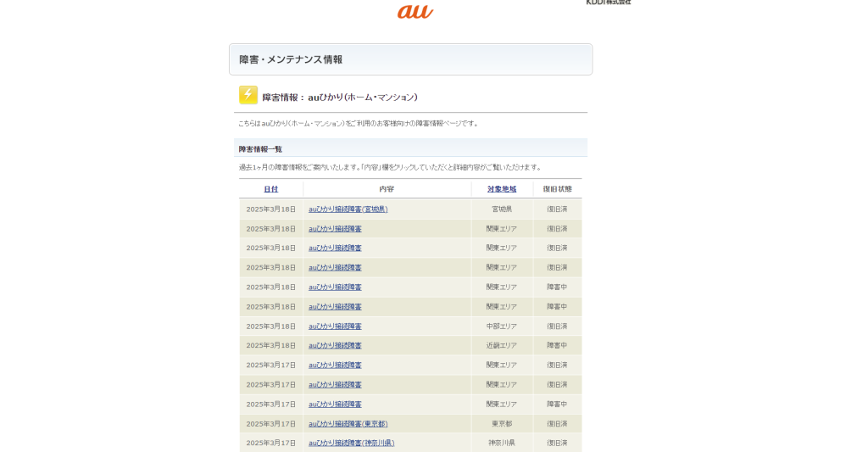Image resolution: width=868 pixels, height=452 pixels.
Task: Click the 近畿エリア region cell
Action: point(502,346)
